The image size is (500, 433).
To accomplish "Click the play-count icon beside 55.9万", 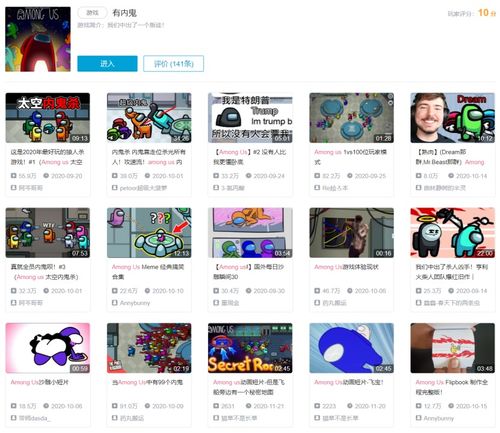I will point(14,176).
